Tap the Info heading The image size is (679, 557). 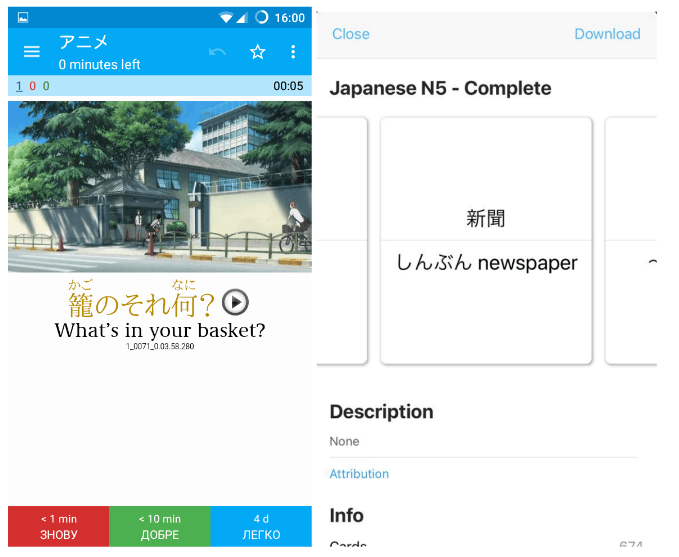346,515
